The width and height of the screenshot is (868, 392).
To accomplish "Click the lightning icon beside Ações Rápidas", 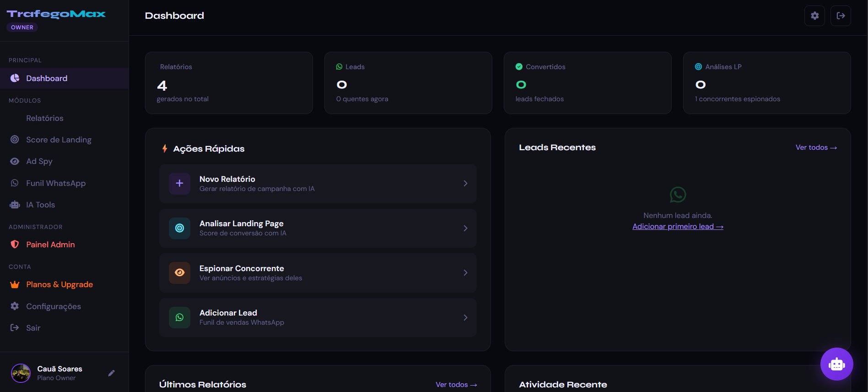I will click(x=165, y=148).
